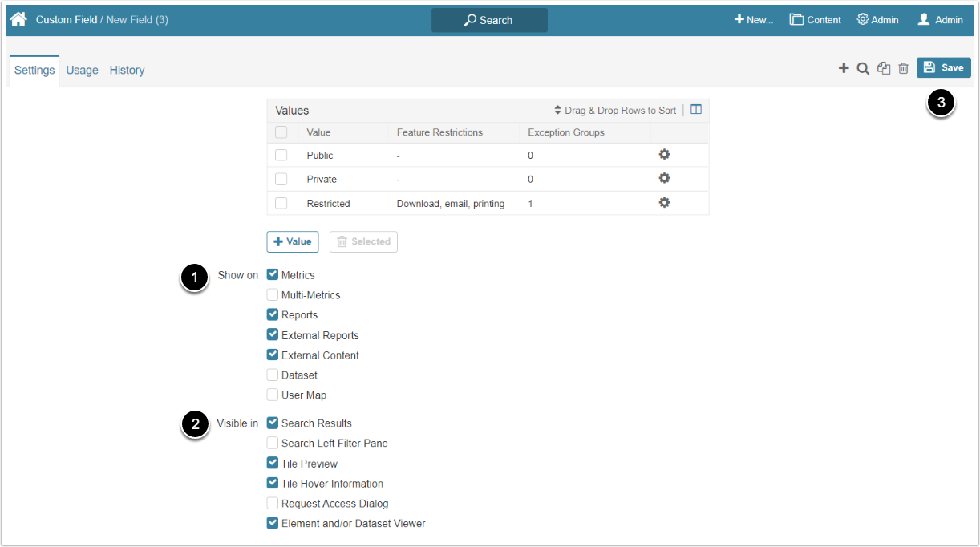
Task: Enable the Multi-Metrics checkbox
Action: [x=273, y=294]
